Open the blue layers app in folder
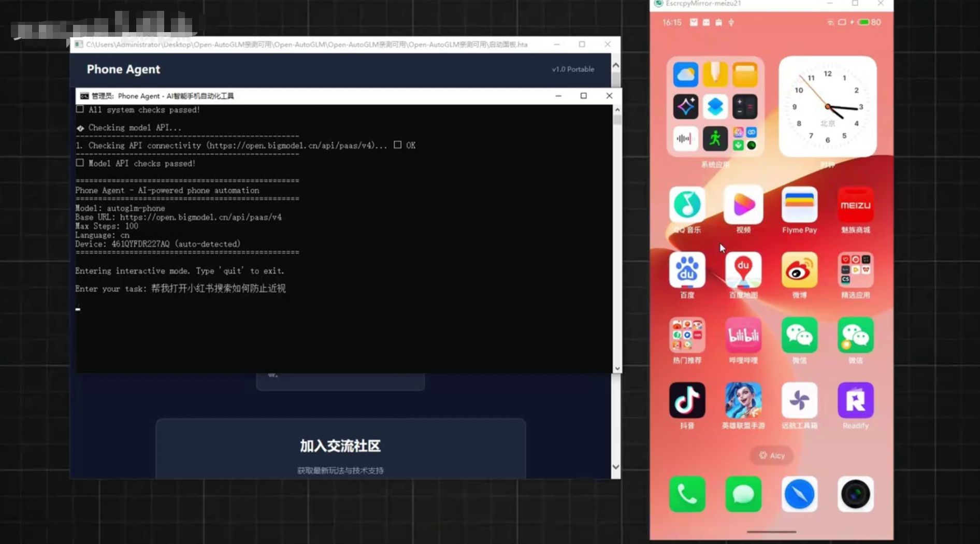The image size is (980, 544). click(715, 107)
